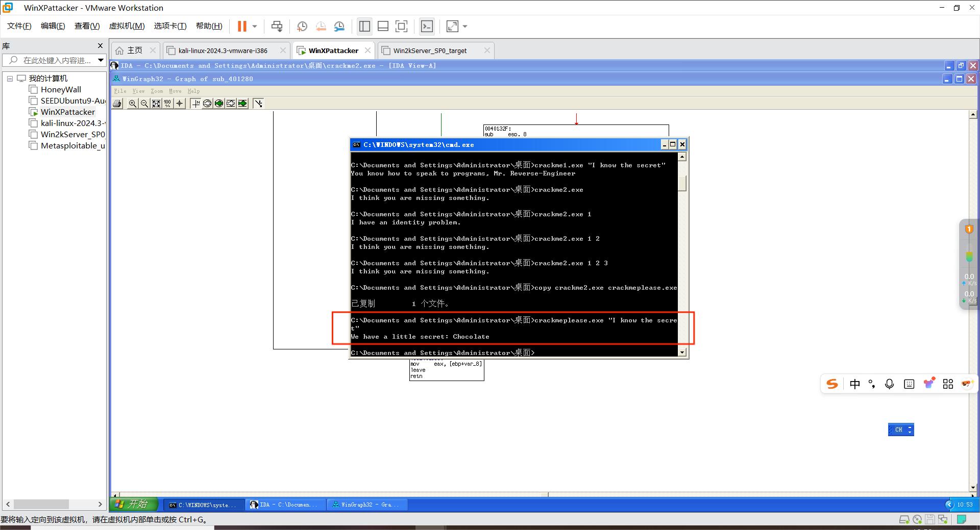Open the snapshot manager icon

[339, 26]
